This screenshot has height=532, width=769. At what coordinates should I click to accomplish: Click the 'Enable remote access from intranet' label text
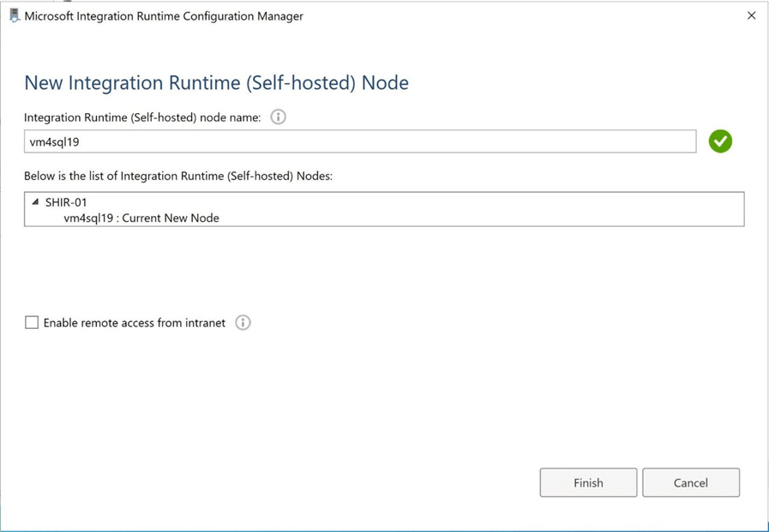pyautogui.click(x=135, y=323)
